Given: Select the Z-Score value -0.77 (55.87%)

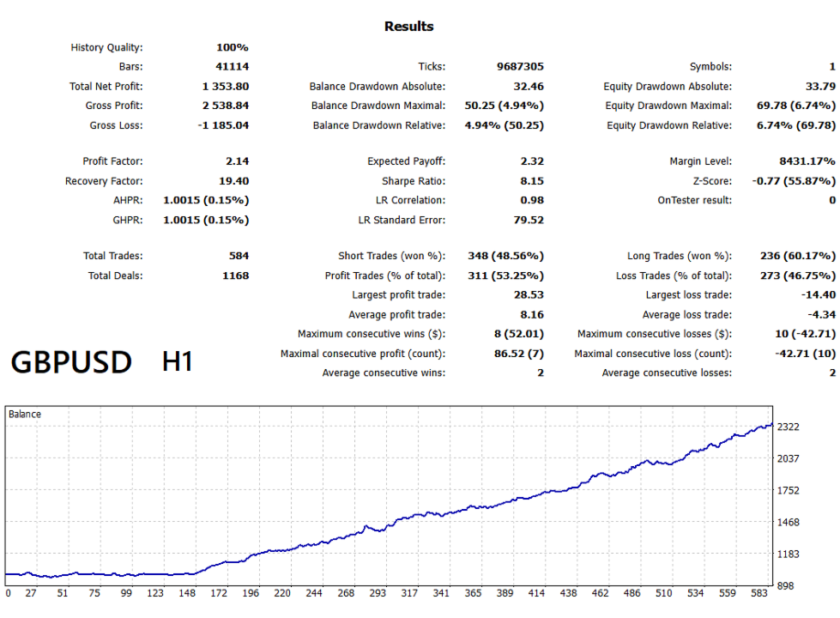Looking at the screenshot, I should point(794,181).
